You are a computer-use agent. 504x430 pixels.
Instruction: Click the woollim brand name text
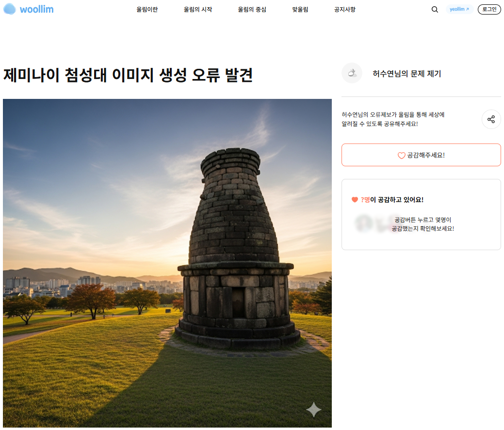tap(37, 9)
